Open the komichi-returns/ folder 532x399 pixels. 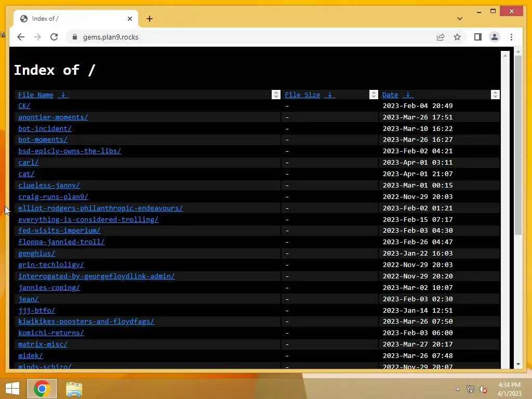click(x=51, y=333)
